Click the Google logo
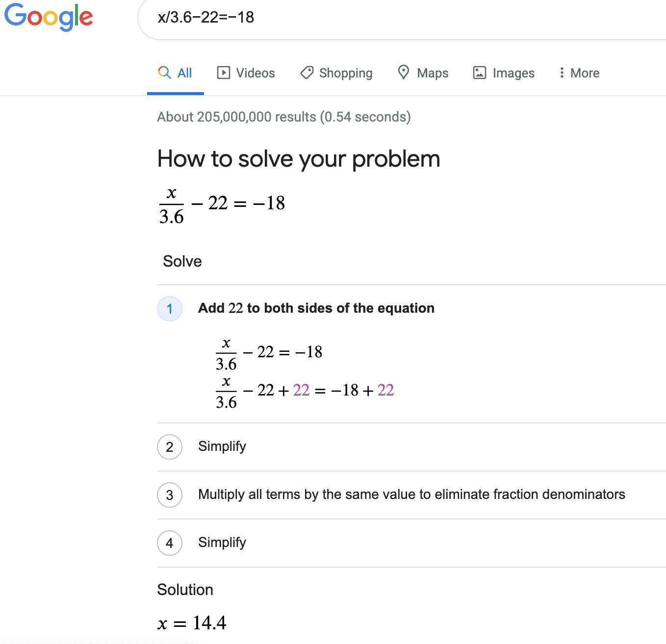The width and height of the screenshot is (666, 644). point(49,17)
